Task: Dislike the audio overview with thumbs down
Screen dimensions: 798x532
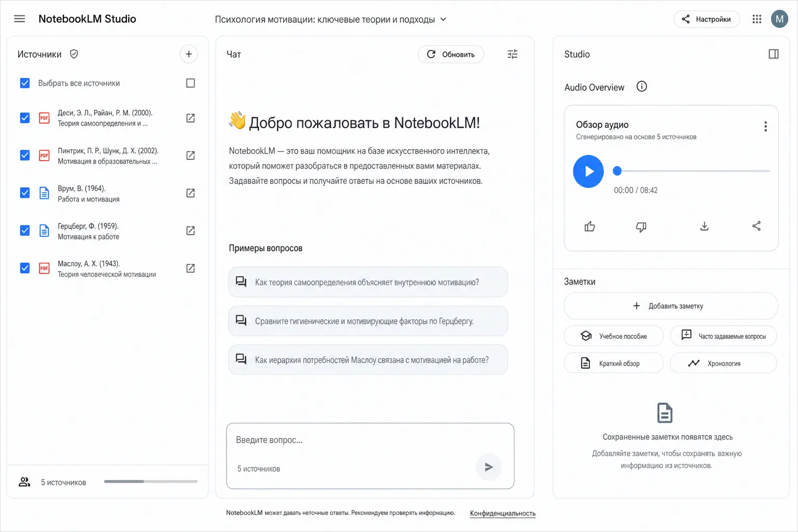Action: point(641,227)
